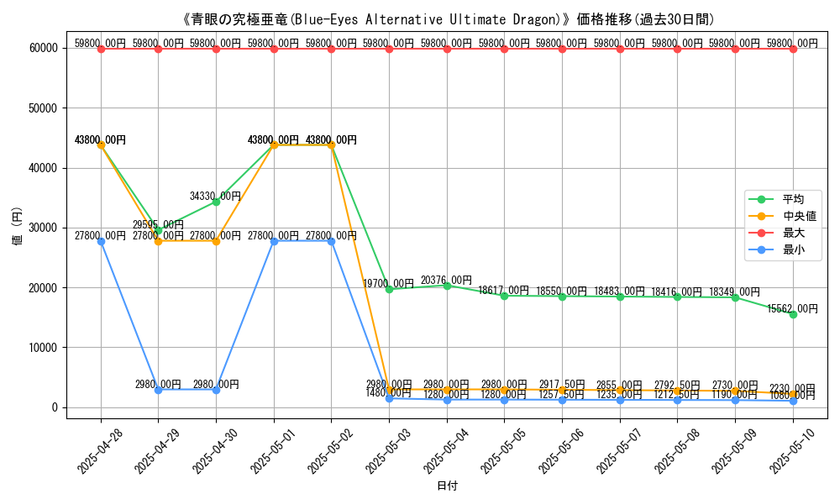Screen dimensions: 840x504
Task: Click the 2025-04-30 date tick label
Action: pos(215,451)
